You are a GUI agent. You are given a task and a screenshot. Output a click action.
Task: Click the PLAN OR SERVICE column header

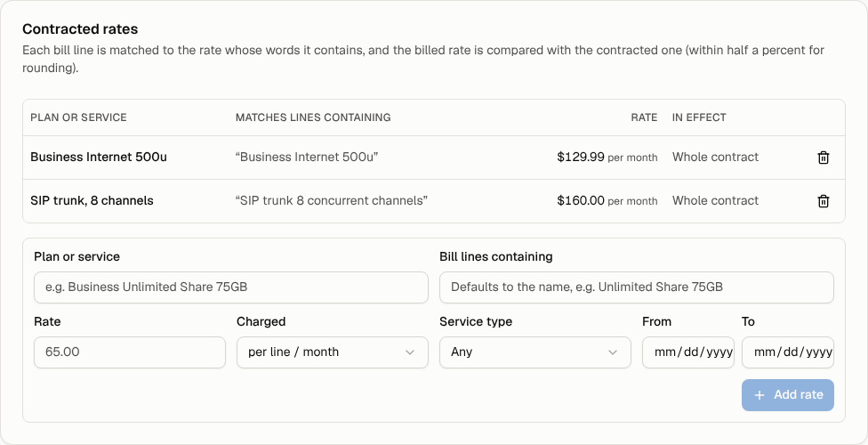[x=78, y=117]
